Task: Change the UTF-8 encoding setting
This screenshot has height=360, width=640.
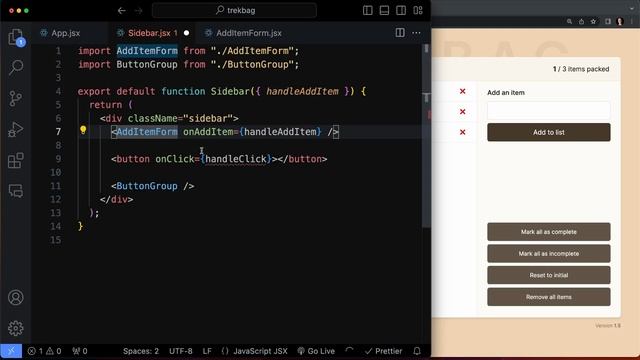Action: point(181,351)
